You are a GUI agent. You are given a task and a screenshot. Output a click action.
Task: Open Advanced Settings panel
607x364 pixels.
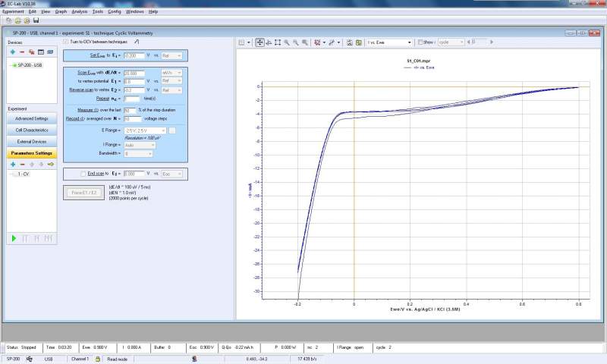click(31, 119)
